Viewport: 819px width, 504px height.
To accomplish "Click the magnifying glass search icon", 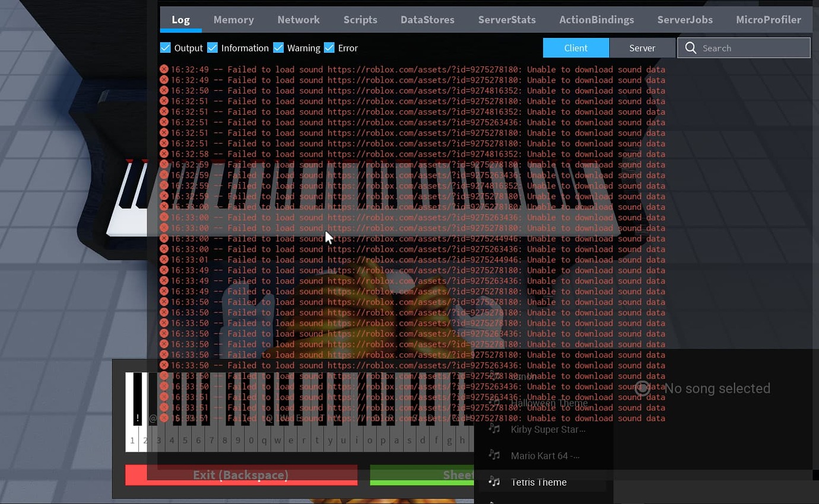I will click(691, 47).
